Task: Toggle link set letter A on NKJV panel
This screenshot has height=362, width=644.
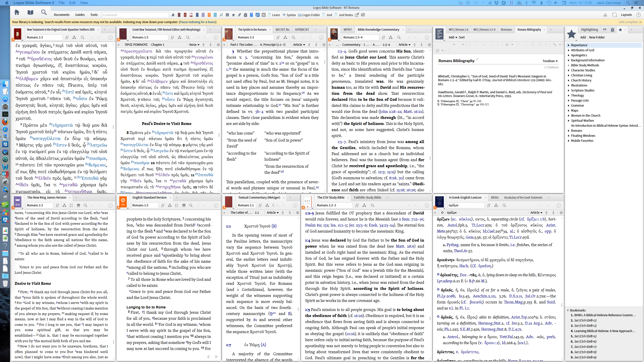Action: tap(13, 208)
